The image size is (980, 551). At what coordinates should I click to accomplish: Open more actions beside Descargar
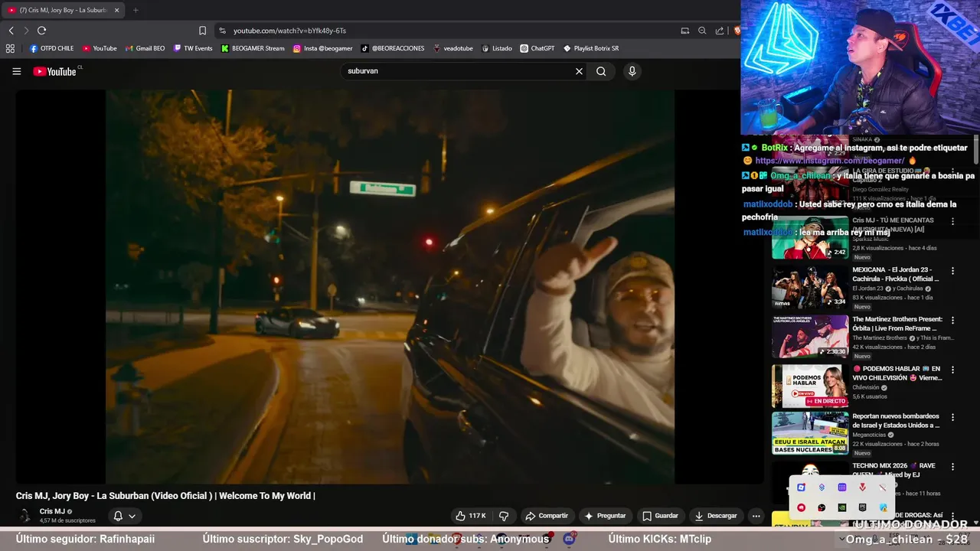click(x=756, y=516)
